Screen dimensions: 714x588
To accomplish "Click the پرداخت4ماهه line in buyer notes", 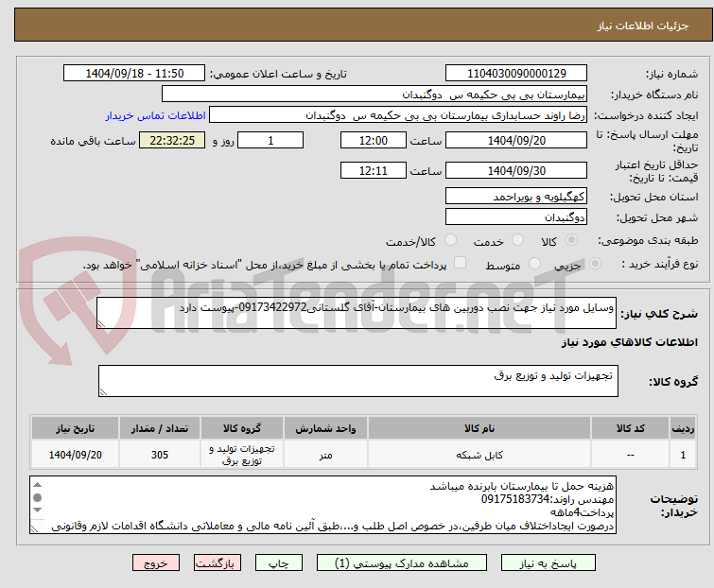I will [x=582, y=512].
